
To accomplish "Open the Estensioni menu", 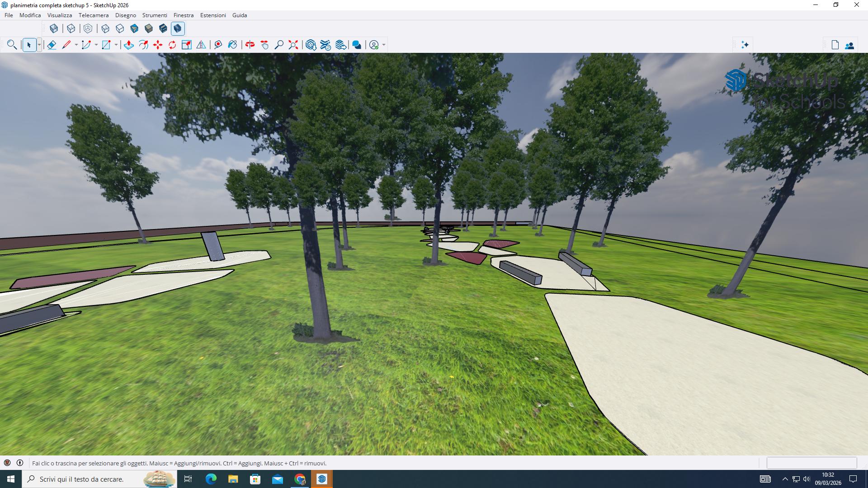I will (213, 15).
